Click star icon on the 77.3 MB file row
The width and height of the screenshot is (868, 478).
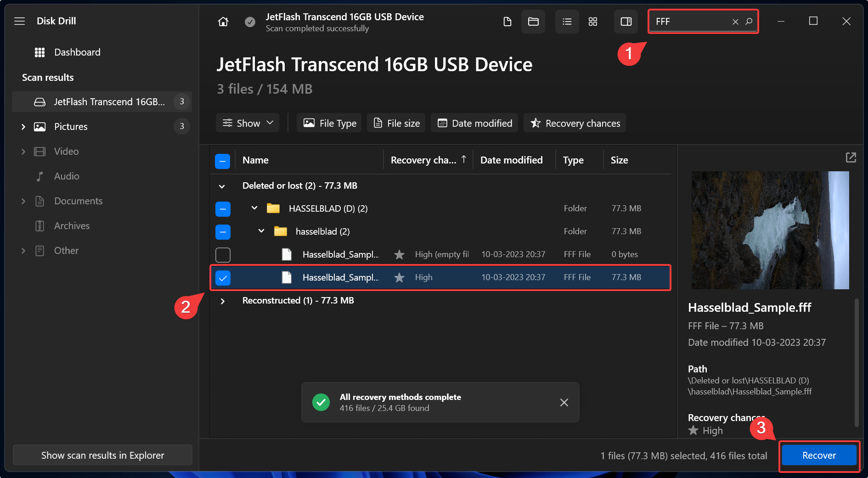coord(400,277)
